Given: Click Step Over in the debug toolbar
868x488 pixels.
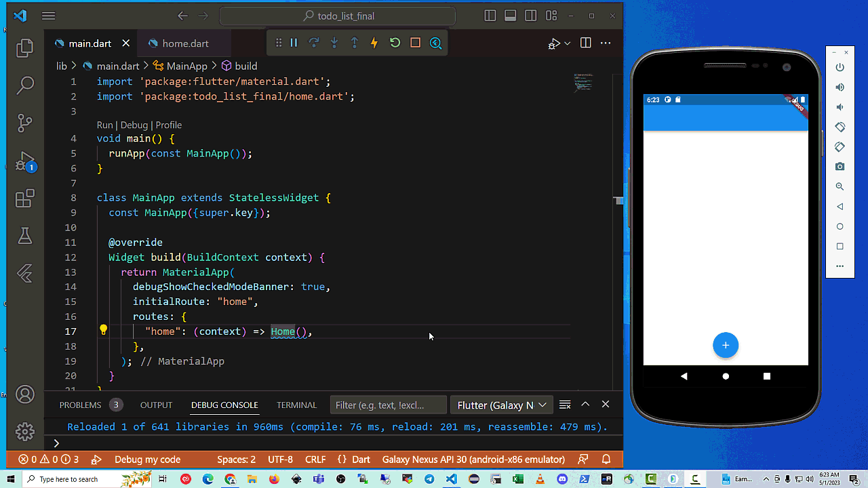Looking at the screenshot, I should tap(314, 43).
